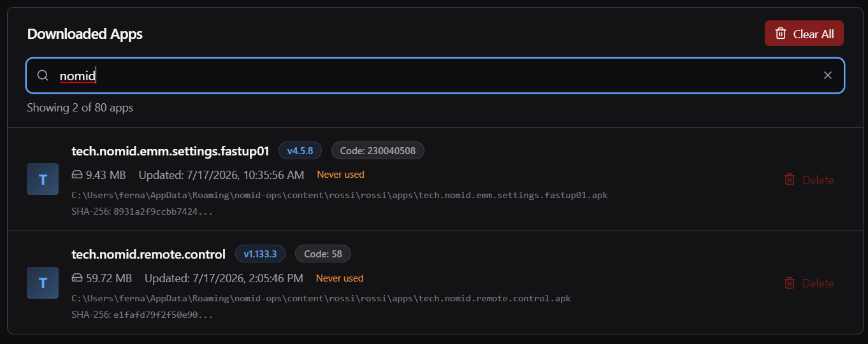Click SHA-256: 8931a2f9ccbb7424... hash
This screenshot has width=868, height=344.
tap(142, 211)
